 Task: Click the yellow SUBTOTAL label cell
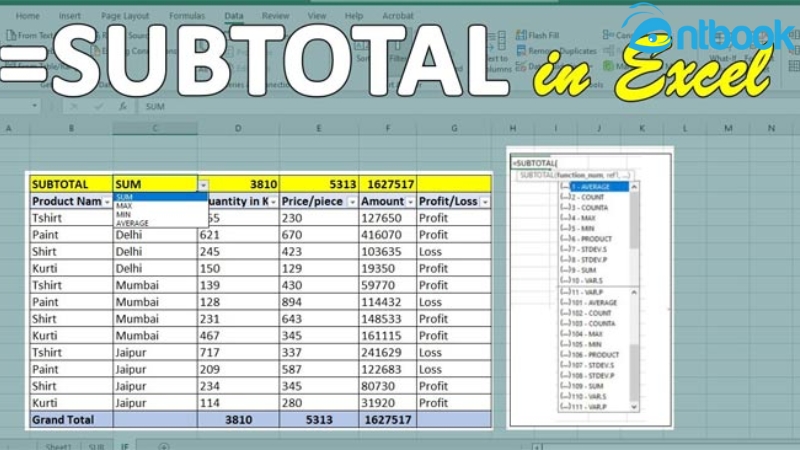tap(71, 184)
